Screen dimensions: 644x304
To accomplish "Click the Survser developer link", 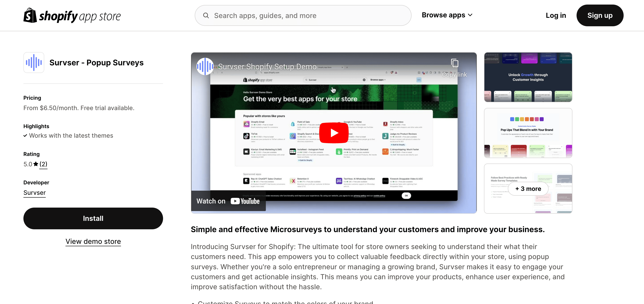I will click(x=34, y=192).
